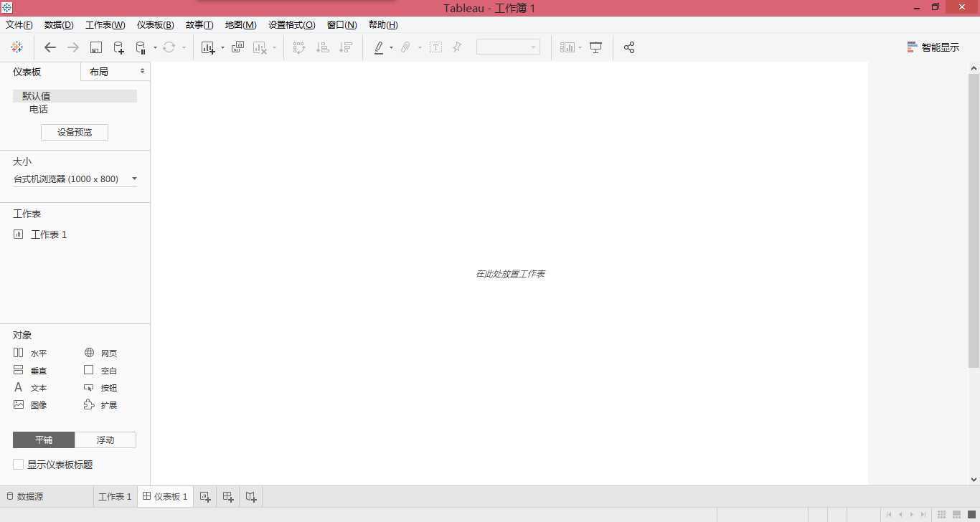The height and width of the screenshot is (522, 980).
Task: Select 浮动 floating layout toggle
Action: click(x=105, y=440)
